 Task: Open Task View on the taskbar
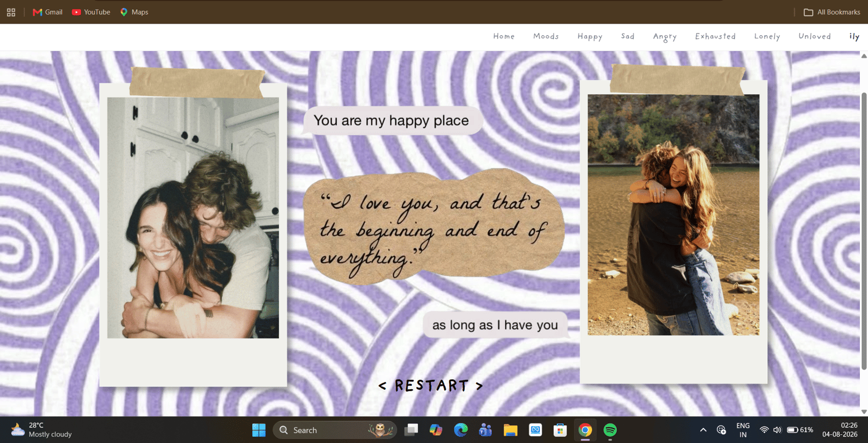click(411, 430)
